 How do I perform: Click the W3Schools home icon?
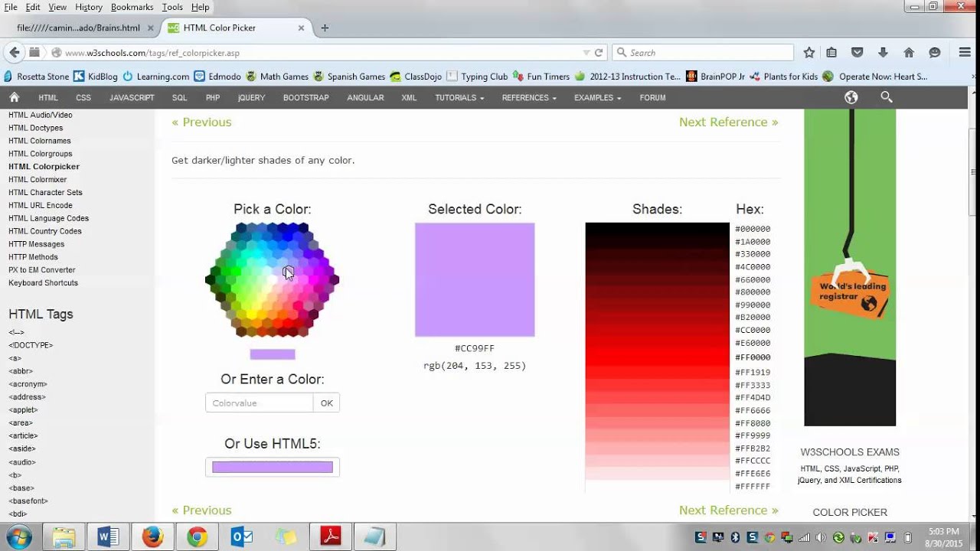(14, 97)
